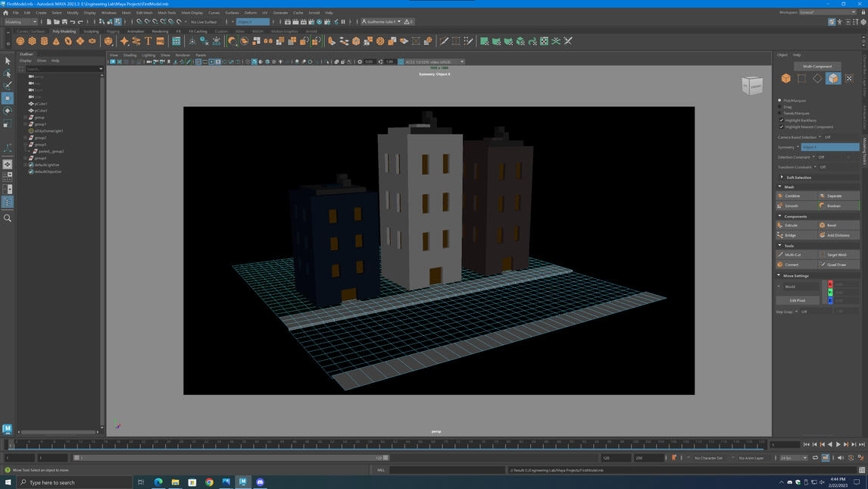Image resolution: width=868 pixels, height=489 pixels.
Task: Select the Multi-Cut tool
Action: click(x=792, y=254)
